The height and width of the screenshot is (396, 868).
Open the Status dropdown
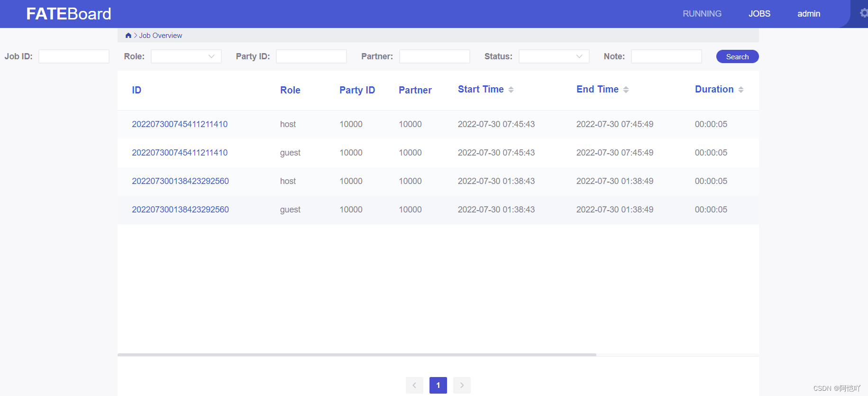[554, 56]
